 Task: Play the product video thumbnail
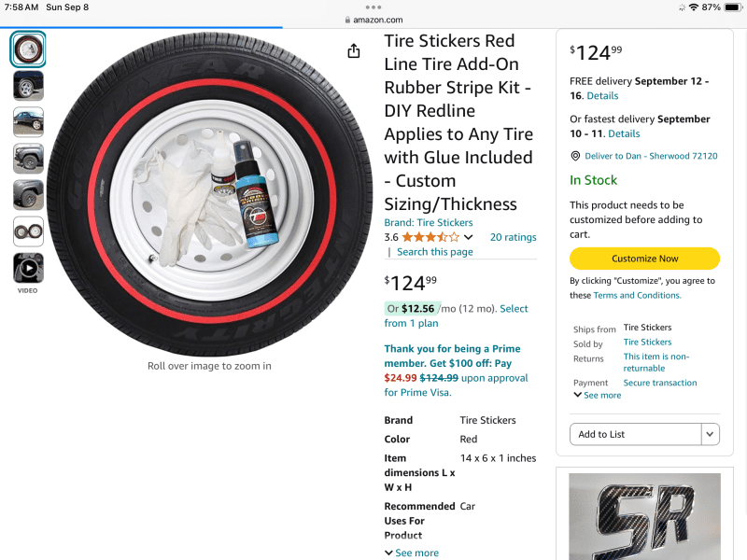28,268
